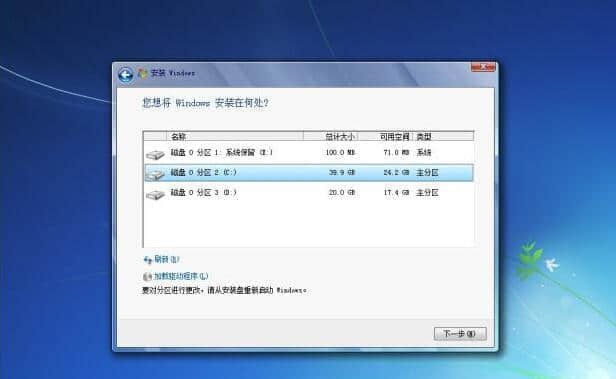Close the 安装 Windows dialog
Screen dimensions: 616x379
pyautogui.click(x=483, y=67)
